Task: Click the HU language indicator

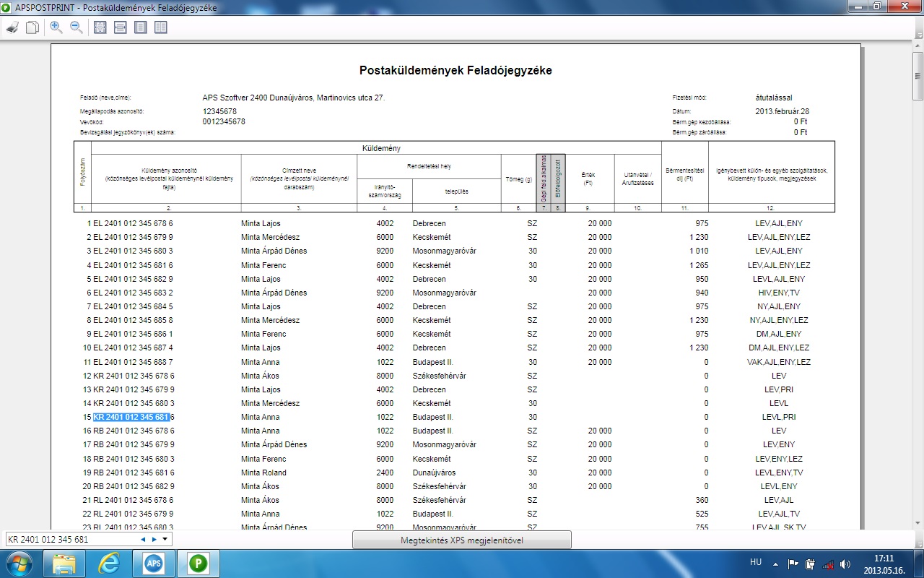Action: 756,562
